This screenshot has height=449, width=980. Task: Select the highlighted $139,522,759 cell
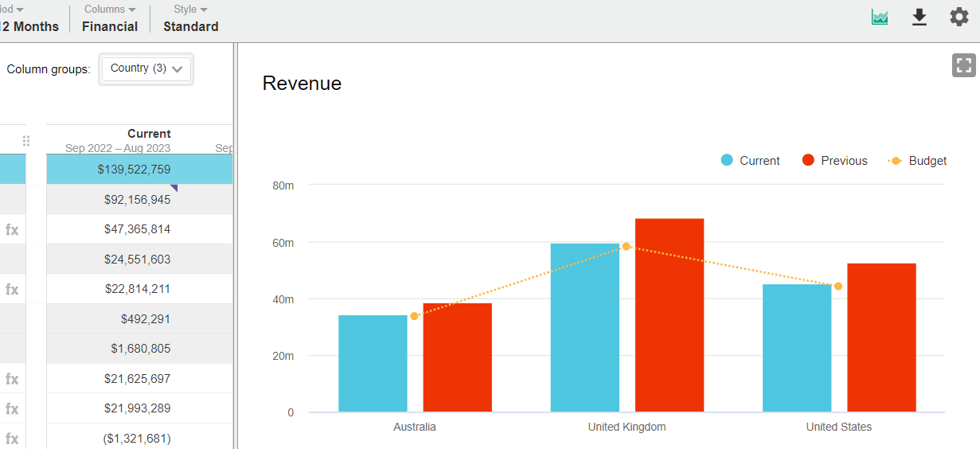134,170
